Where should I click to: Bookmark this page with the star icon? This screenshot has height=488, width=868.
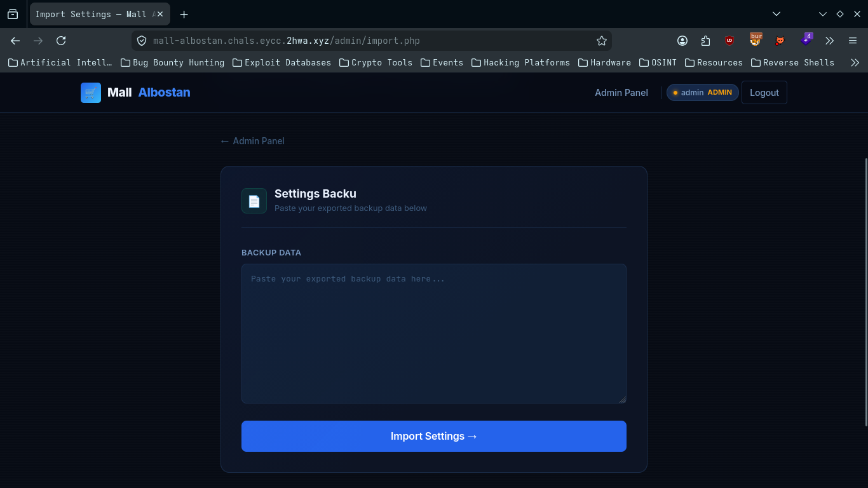pyautogui.click(x=602, y=41)
